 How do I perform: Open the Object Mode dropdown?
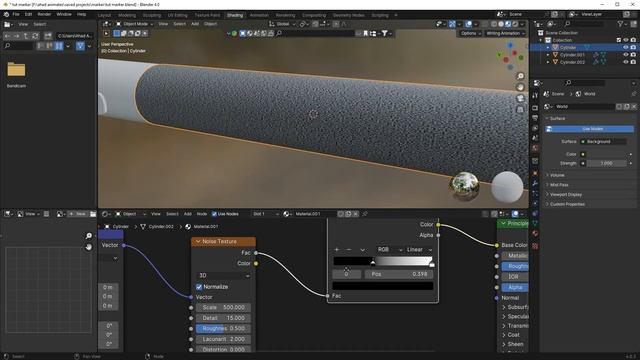134,24
